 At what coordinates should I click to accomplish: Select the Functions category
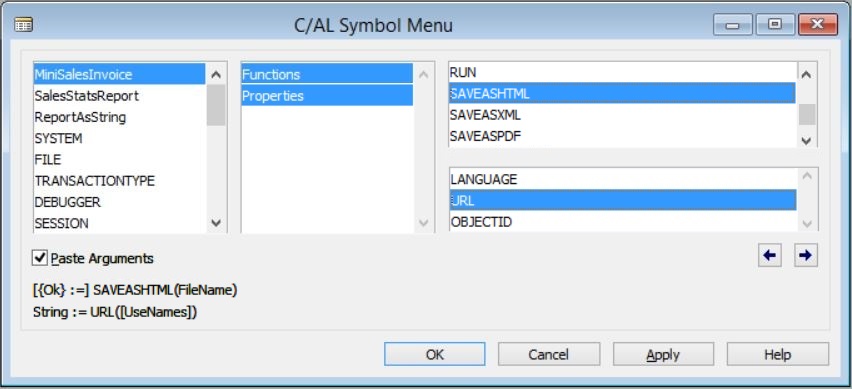point(327,74)
